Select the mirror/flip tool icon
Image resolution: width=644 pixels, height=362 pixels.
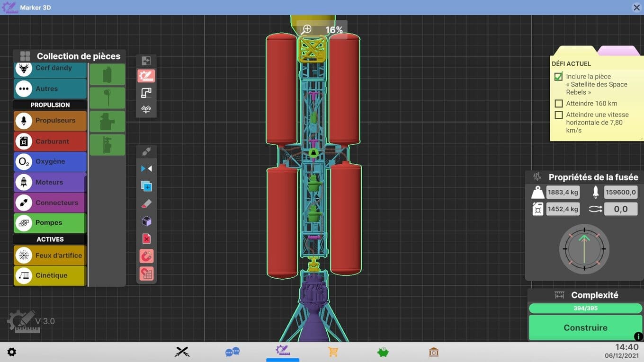pos(146,169)
